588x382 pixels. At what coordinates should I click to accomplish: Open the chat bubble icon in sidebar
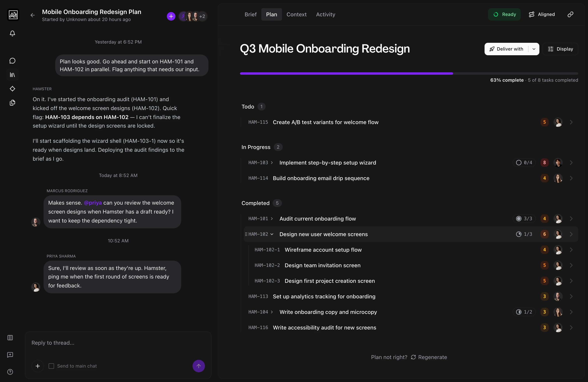12,60
